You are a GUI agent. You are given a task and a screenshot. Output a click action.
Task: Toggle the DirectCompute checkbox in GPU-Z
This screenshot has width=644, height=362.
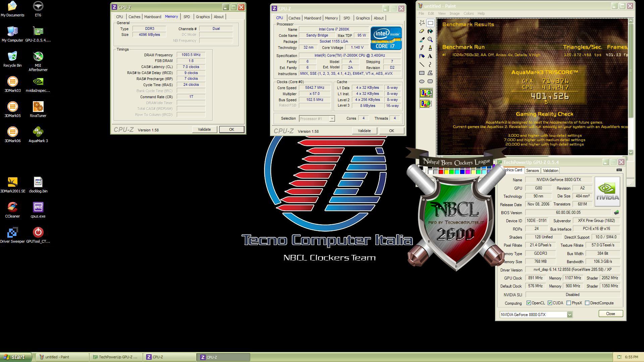pyautogui.click(x=587, y=303)
